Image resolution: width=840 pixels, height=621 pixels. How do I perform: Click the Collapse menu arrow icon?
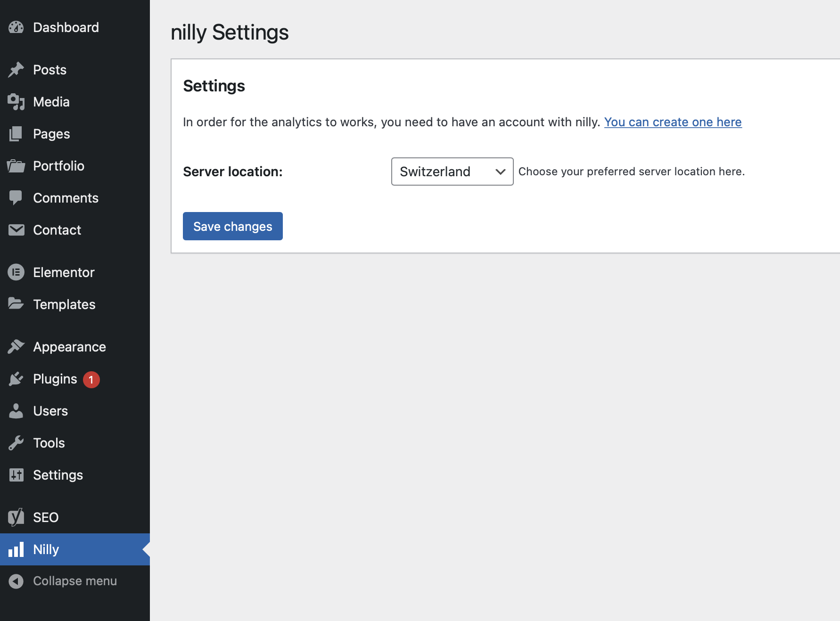click(x=16, y=581)
